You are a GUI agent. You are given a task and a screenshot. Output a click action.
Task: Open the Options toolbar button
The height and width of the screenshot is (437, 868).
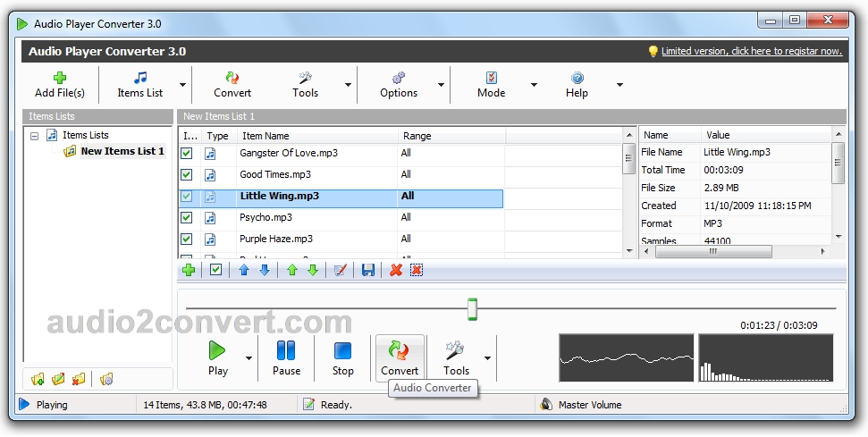399,85
